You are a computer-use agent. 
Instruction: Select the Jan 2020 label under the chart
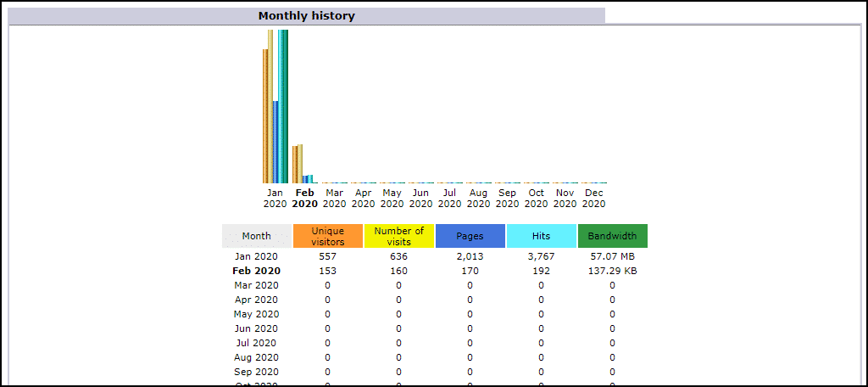coord(275,198)
